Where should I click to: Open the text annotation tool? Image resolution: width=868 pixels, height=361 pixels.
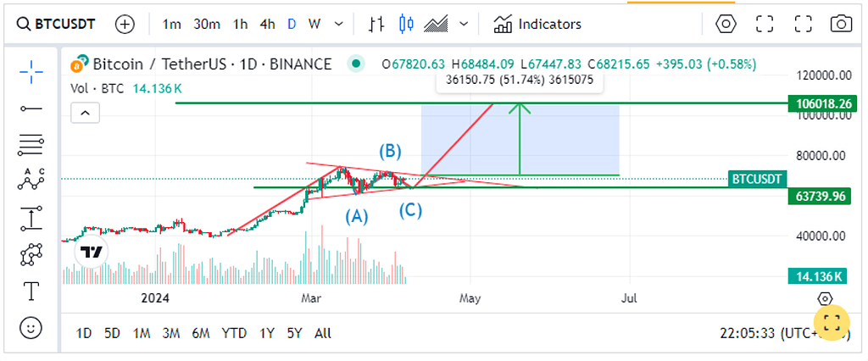pyautogui.click(x=31, y=291)
